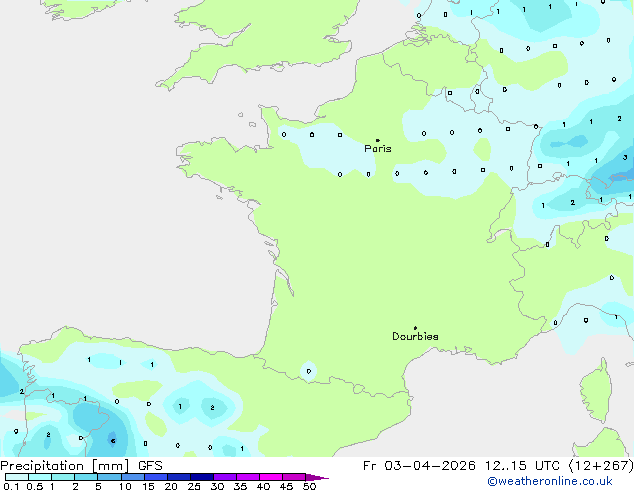Click the 0.1–0.5 mm legend color swatch
The width and height of the screenshot is (634, 490).
point(17,477)
